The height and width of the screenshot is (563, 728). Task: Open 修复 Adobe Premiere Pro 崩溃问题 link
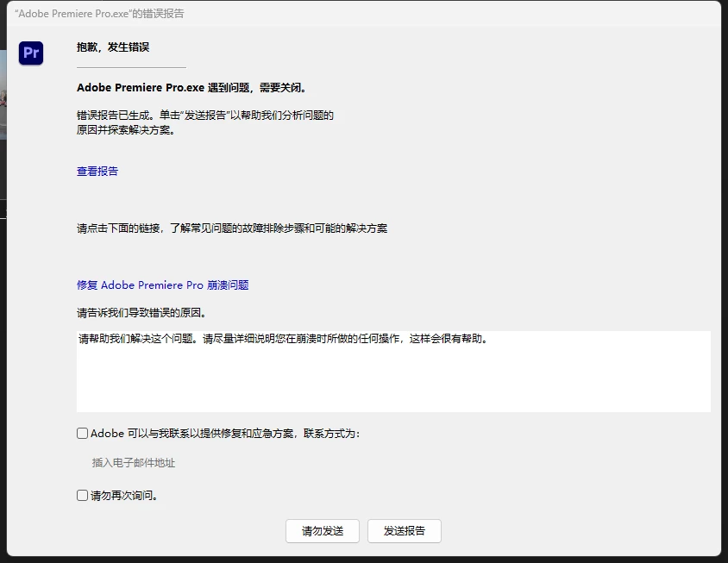(x=162, y=285)
